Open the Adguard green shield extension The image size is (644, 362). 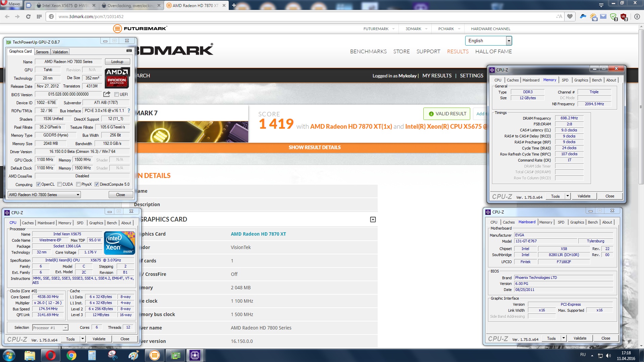click(613, 17)
